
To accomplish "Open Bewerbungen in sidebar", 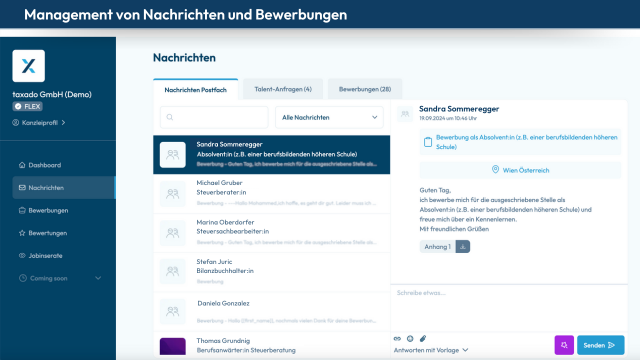I will (64, 210).
